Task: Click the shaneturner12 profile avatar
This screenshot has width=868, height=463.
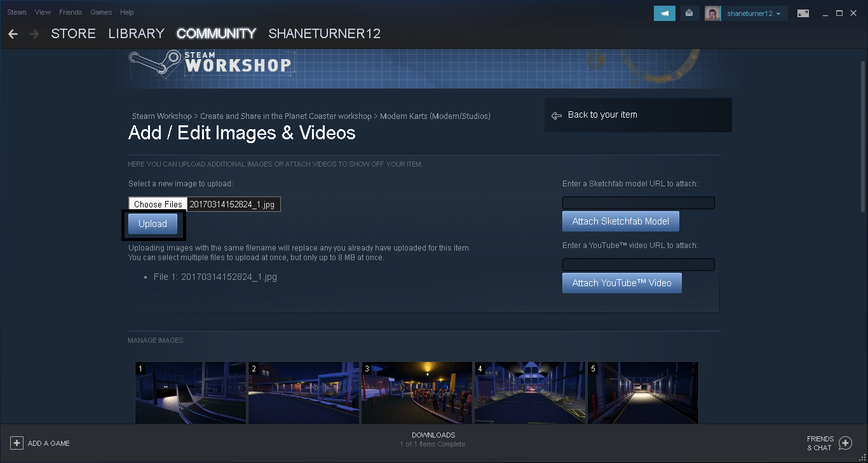Action: [x=712, y=13]
